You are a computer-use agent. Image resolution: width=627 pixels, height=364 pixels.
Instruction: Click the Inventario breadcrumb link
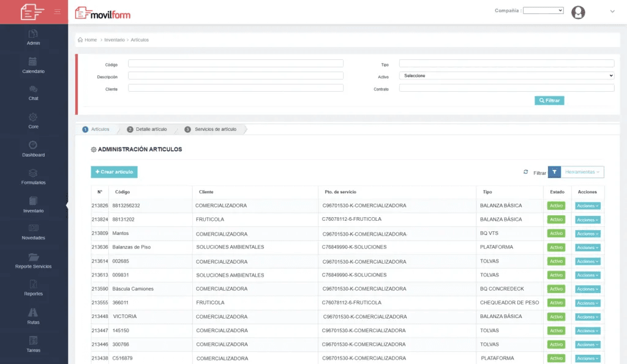[115, 40]
